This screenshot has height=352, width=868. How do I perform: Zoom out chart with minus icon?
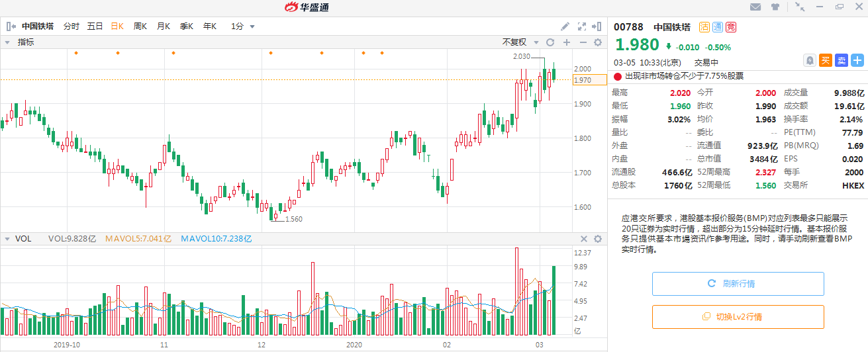(583, 42)
